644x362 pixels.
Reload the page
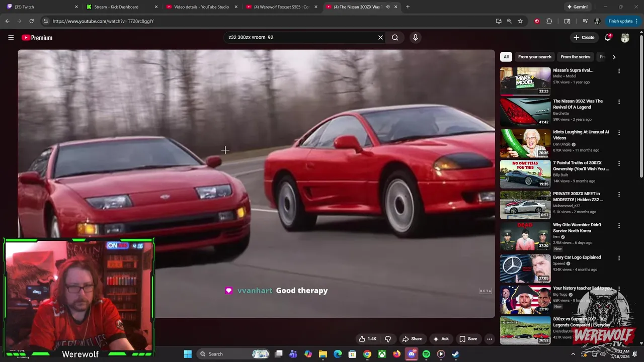(x=31, y=21)
